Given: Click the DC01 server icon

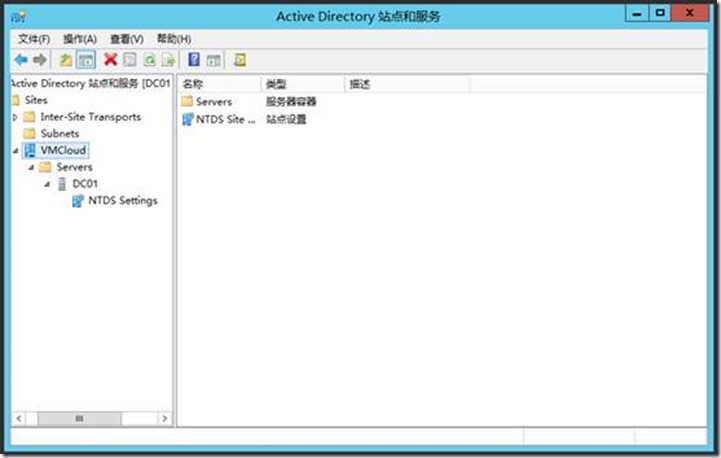Looking at the screenshot, I should click(62, 184).
